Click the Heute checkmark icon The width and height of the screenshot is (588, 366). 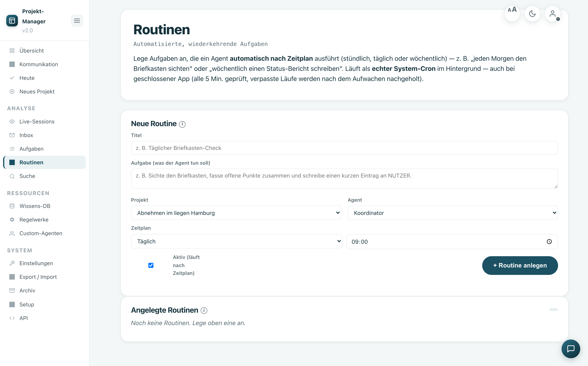pos(12,78)
